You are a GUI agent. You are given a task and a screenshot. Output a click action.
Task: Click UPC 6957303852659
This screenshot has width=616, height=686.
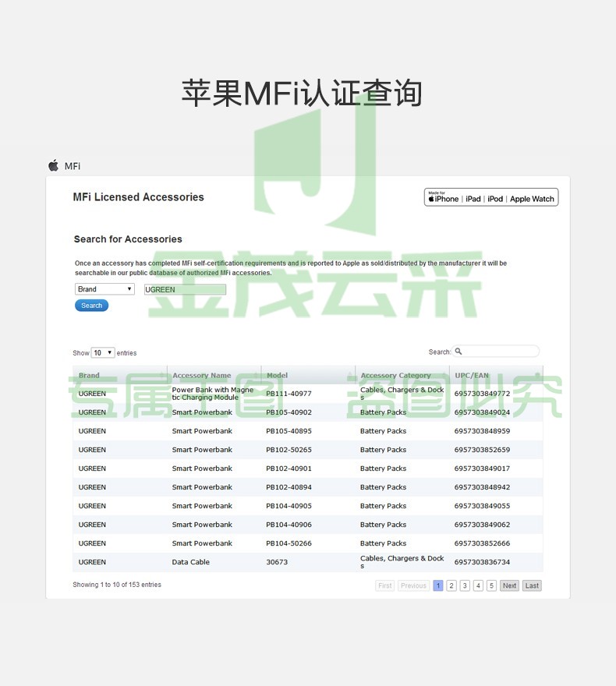click(482, 450)
